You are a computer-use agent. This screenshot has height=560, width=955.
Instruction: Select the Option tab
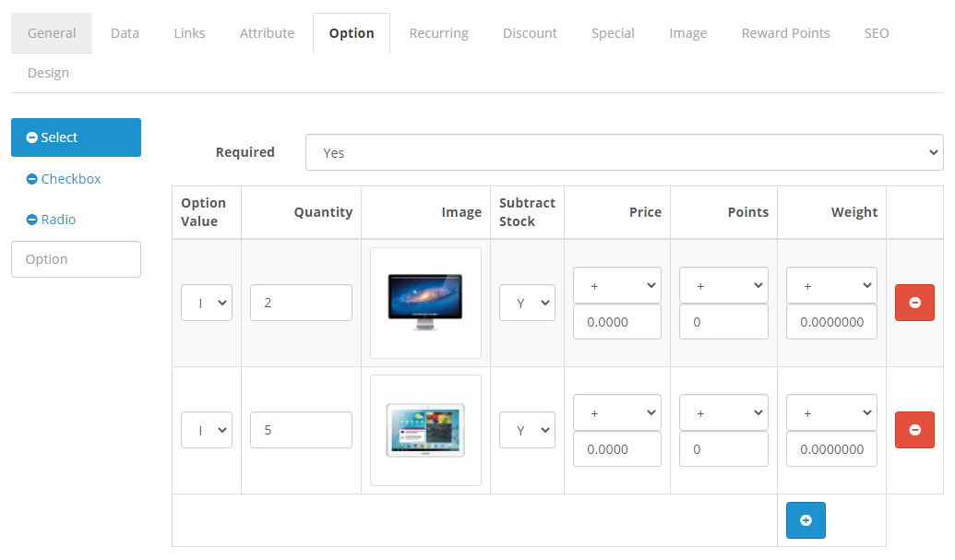pos(352,33)
